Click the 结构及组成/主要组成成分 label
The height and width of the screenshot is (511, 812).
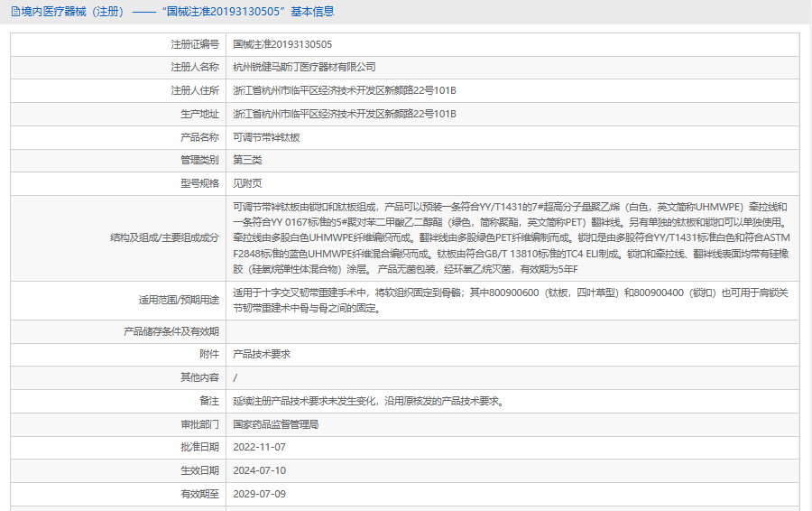tap(165, 237)
